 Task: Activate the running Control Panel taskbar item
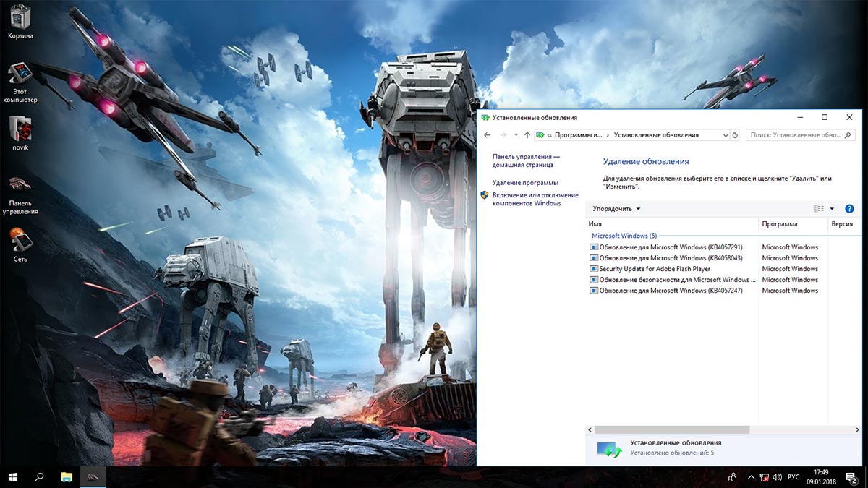point(93,477)
